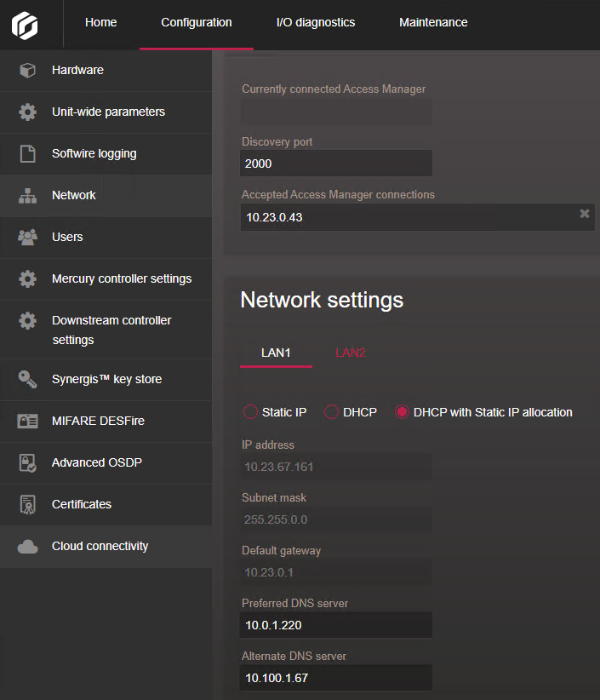600x700 pixels.
Task: Edit the Discovery port field
Action: coord(335,164)
